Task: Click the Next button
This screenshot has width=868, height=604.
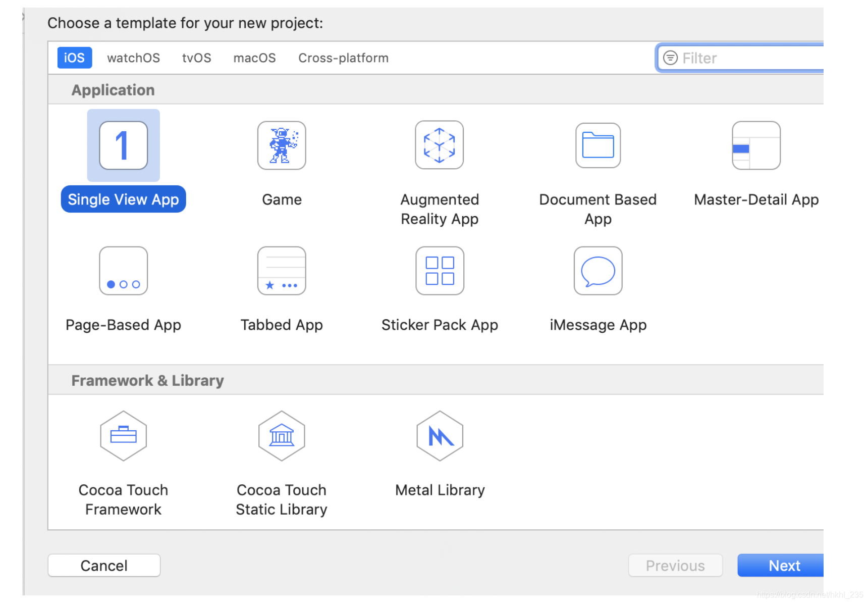Action: [781, 566]
